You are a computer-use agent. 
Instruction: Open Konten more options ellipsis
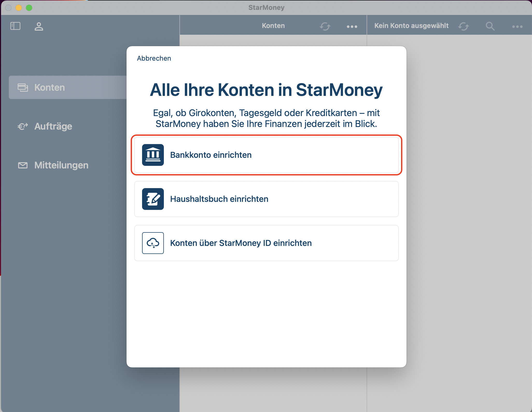(x=352, y=26)
